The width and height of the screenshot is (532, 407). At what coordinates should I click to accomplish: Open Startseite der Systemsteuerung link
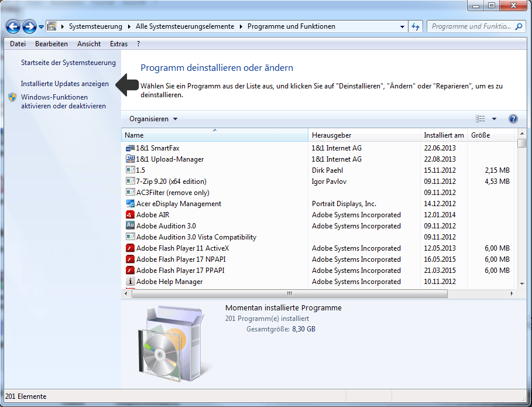[68, 63]
